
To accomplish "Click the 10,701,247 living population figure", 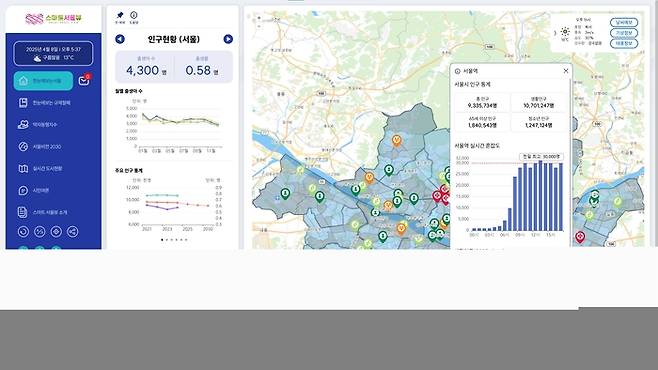I will pos(538,106).
